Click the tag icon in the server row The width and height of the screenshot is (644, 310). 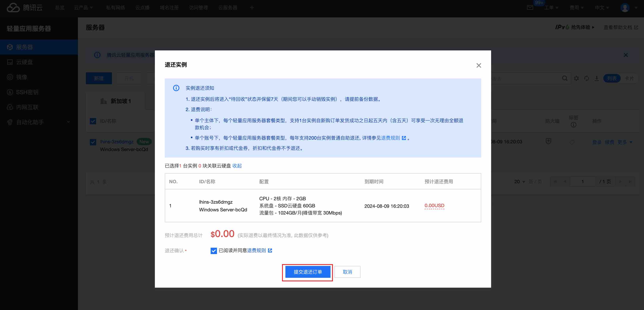pos(572,142)
